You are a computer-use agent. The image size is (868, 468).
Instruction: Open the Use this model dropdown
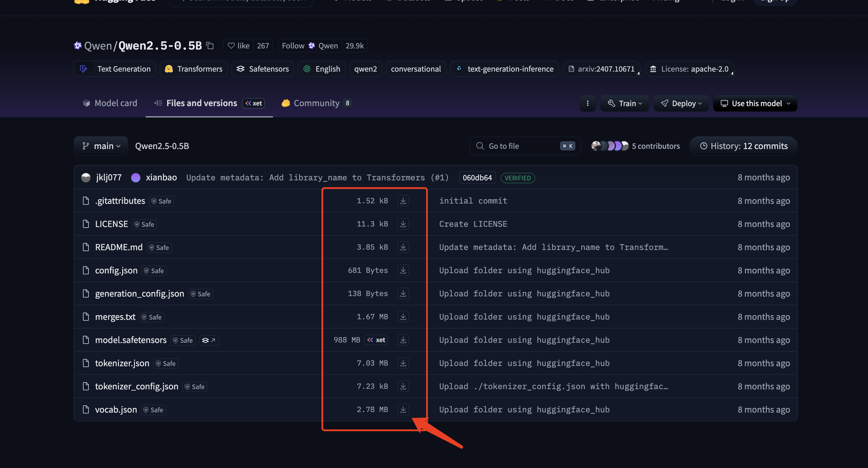tap(755, 103)
